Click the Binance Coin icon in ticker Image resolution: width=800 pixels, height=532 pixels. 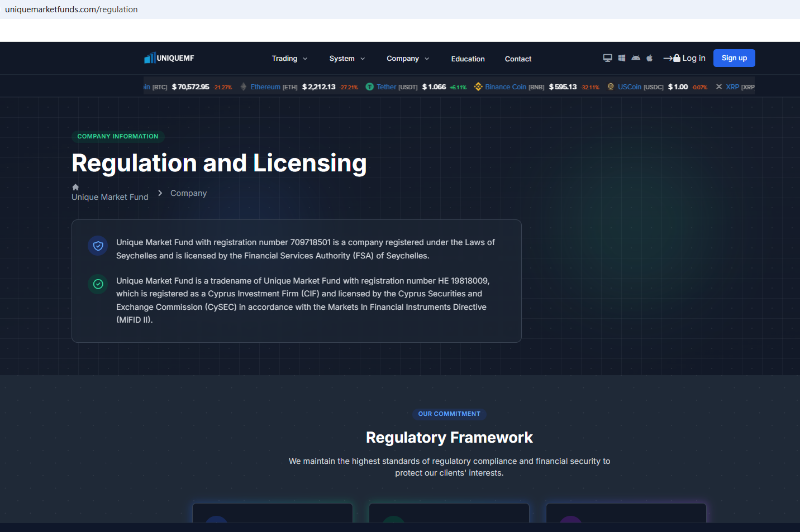(x=478, y=87)
